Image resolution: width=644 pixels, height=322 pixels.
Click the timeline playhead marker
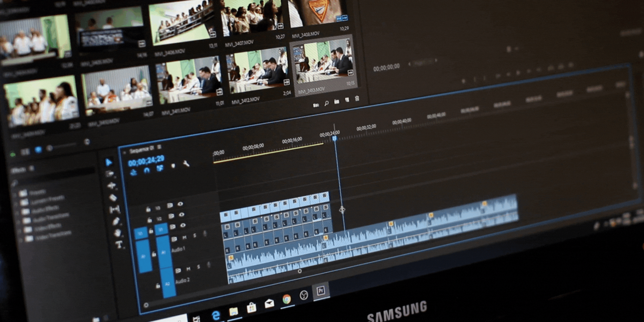(334, 138)
